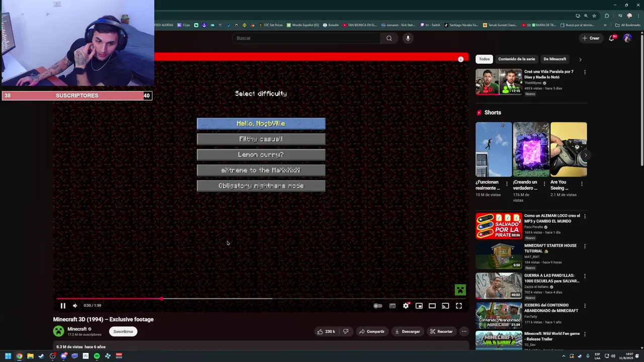644x362 pixels.
Task: Pause the video with the player button
Action: [x=63, y=305]
